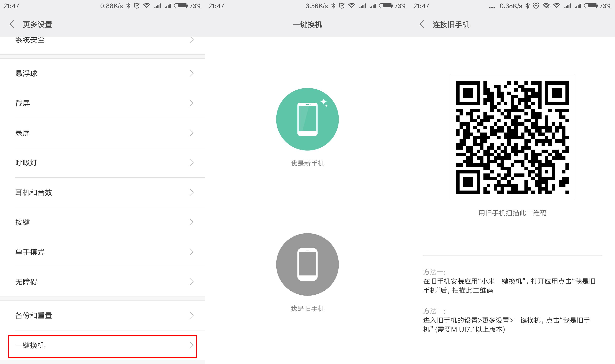This screenshot has height=364, width=615.
Task: Open 按键 settings
Action: coord(102,222)
